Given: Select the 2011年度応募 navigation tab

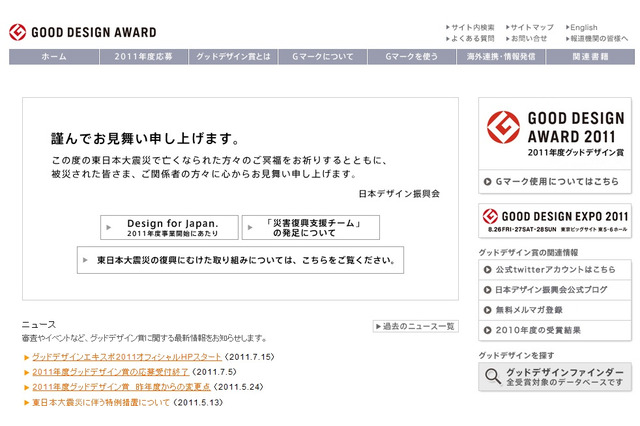Looking at the screenshot, I should coord(143,57).
